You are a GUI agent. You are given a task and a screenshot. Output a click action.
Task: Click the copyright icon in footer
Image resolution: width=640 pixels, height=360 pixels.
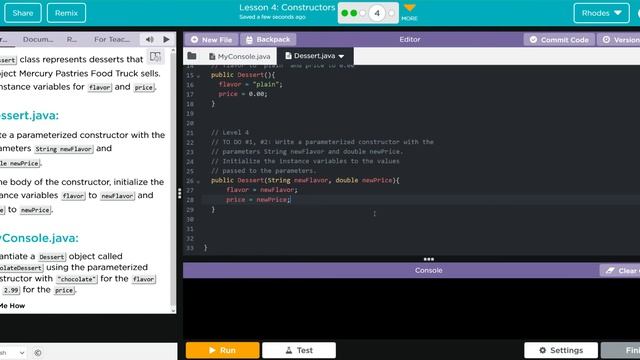pos(38,353)
